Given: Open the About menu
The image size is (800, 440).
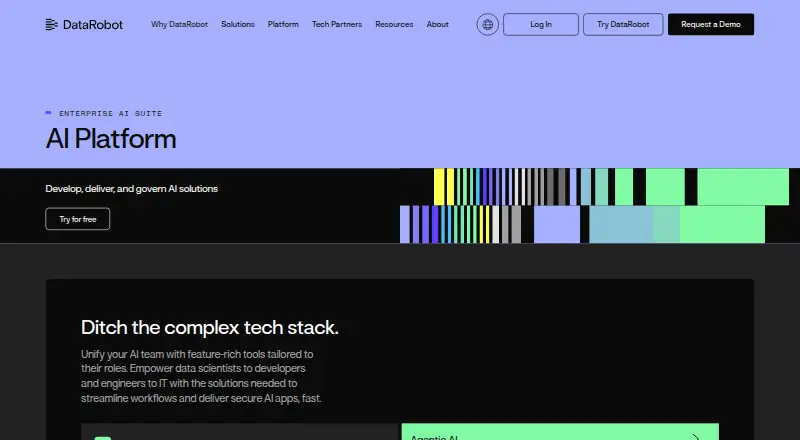Looking at the screenshot, I should tap(437, 25).
